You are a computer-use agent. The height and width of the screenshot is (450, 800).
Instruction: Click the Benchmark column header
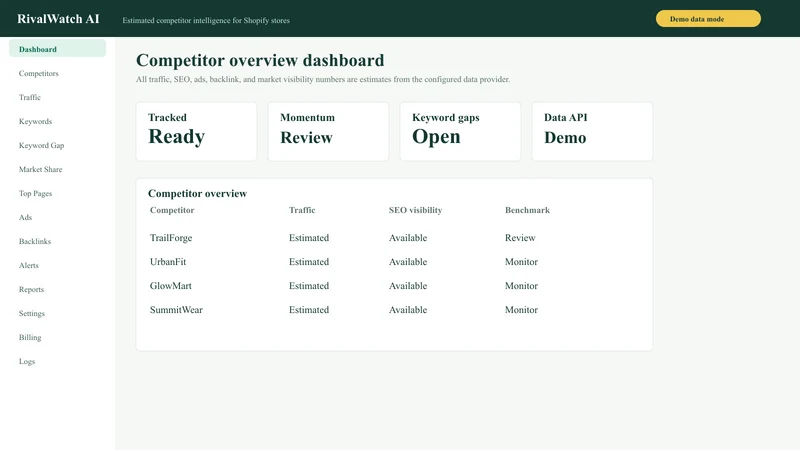click(x=528, y=210)
